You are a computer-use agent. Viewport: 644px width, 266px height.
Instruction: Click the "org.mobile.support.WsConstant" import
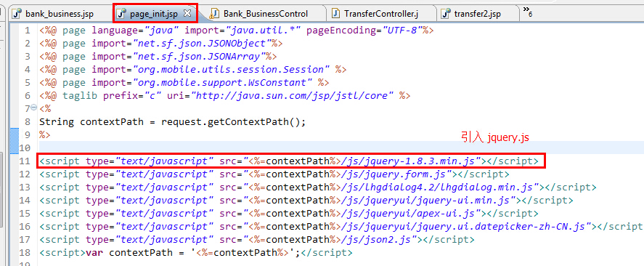[x=222, y=83]
